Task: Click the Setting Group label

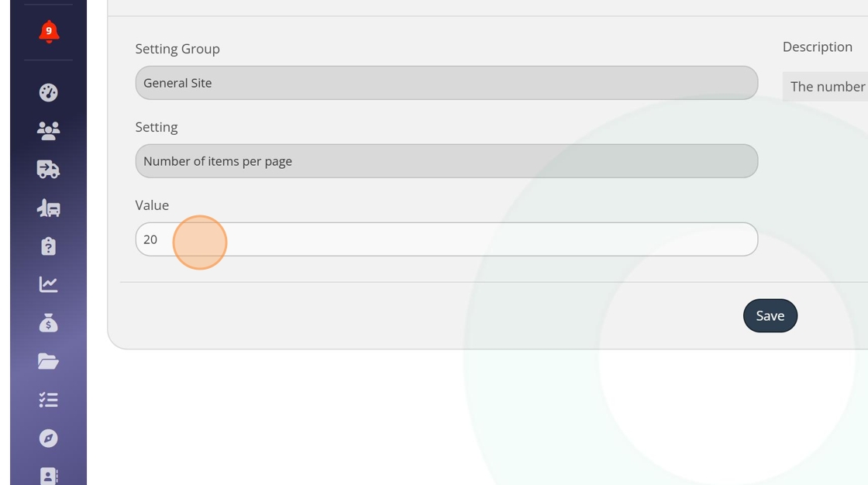Action: pos(177,49)
